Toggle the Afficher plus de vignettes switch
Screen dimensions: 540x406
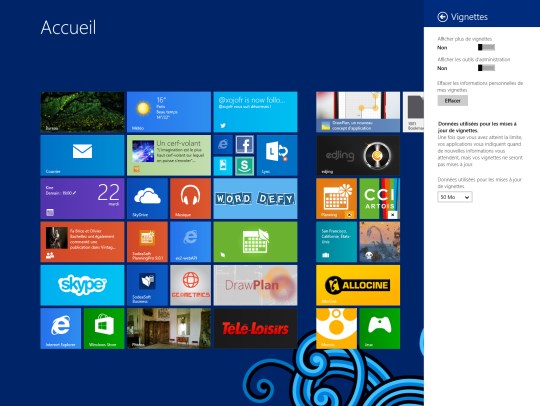(486, 47)
